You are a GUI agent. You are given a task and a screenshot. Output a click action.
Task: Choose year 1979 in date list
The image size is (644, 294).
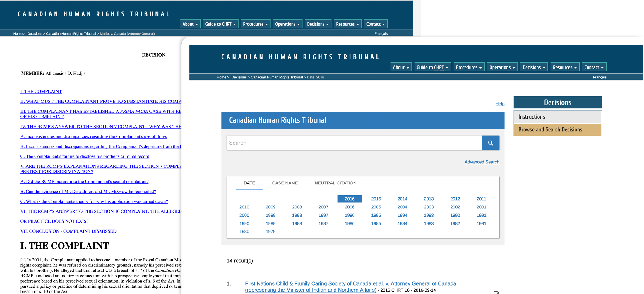pyautogui.click(x=270, y=231)
